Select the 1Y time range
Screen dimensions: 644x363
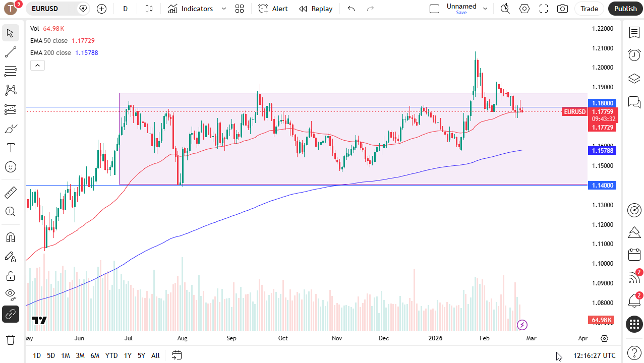(128, 355)
